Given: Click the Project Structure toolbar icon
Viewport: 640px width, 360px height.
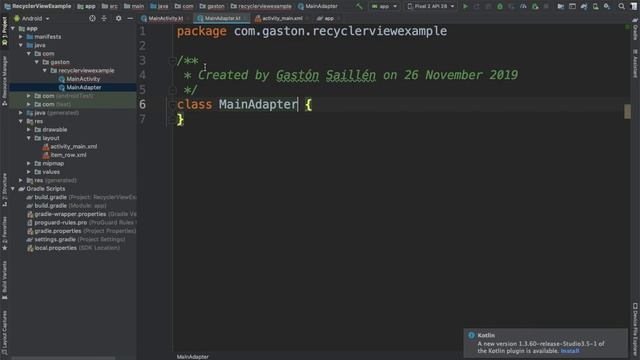Looking at the screenshot, I should tap(561, 6).
